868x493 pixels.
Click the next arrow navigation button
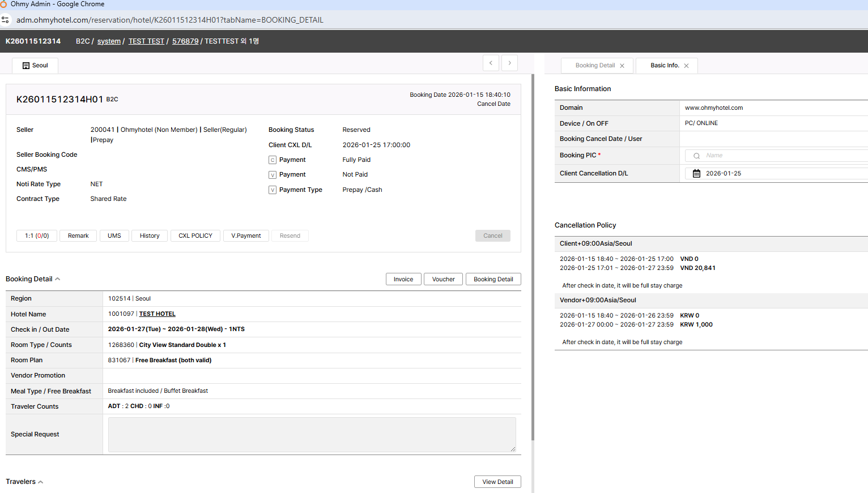(509, 63)
